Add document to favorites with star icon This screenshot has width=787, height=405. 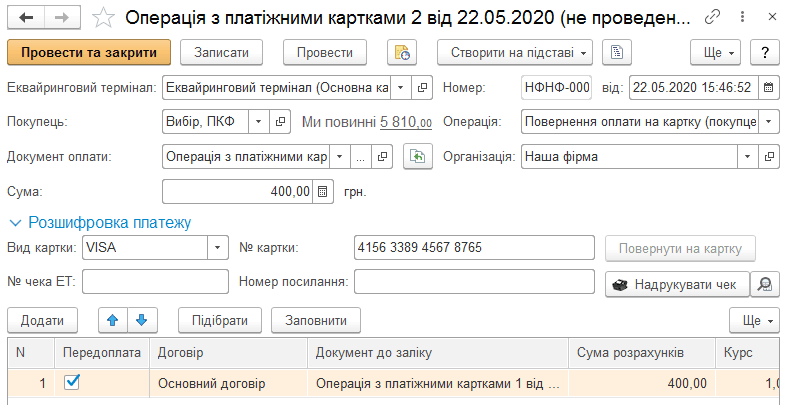click(104, 18)
